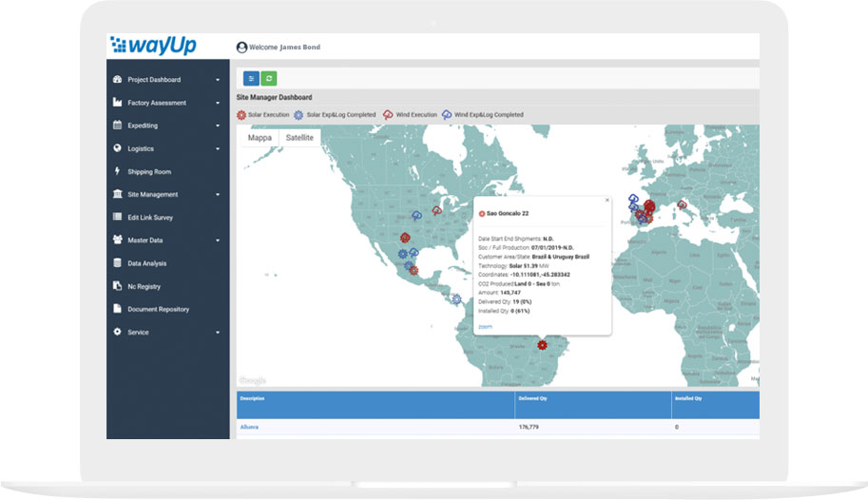Expand the Factory Assessment menu arrow
Screen dimensions: 868x500
click(218, 103)
